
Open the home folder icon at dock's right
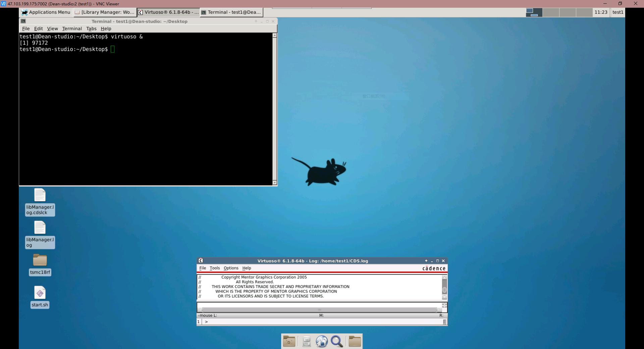[x=355, y=341]
